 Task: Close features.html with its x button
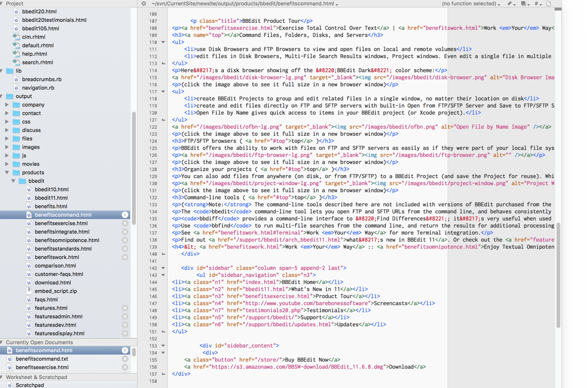pyautogui.click(x=125, y=308)
